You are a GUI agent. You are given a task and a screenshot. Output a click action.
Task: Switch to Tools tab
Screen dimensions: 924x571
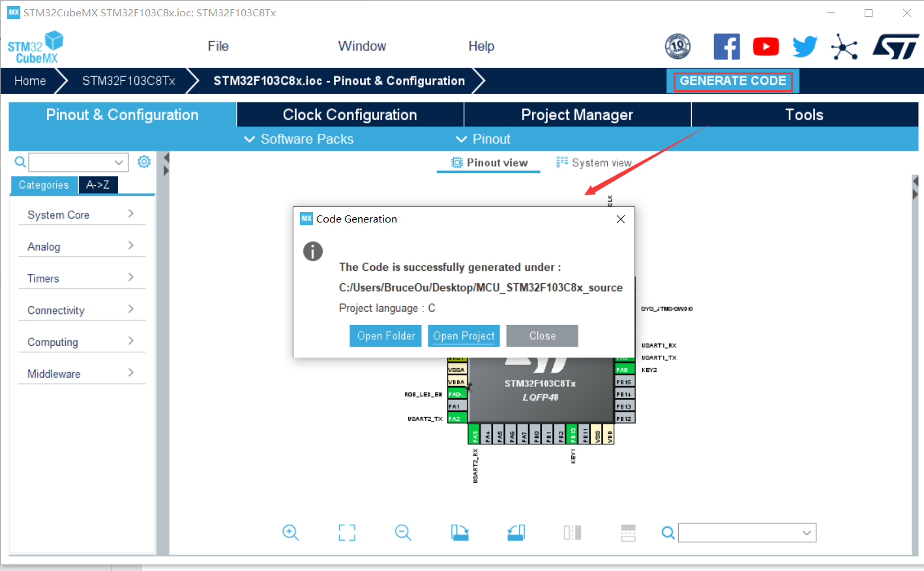[805, 115]
